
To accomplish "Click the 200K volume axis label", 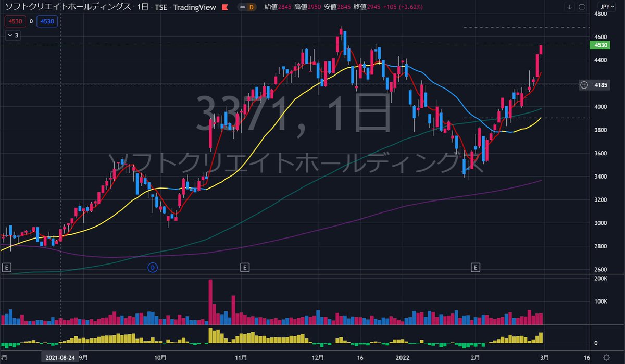I will [x=602, y=279].
